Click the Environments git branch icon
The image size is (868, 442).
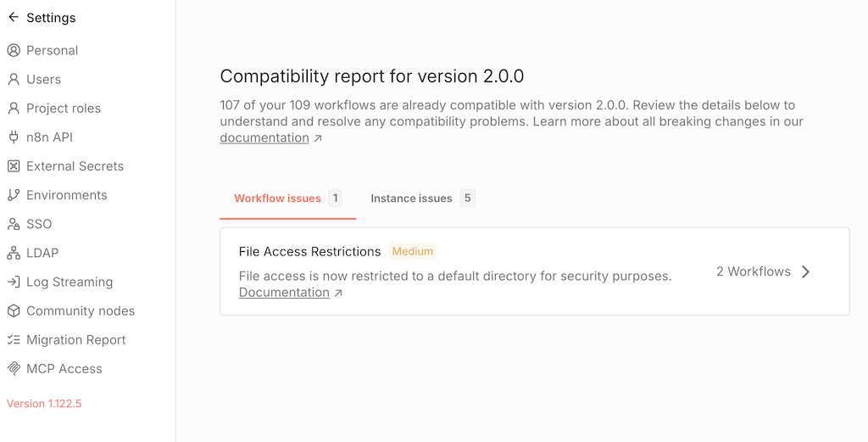[14, 195]
